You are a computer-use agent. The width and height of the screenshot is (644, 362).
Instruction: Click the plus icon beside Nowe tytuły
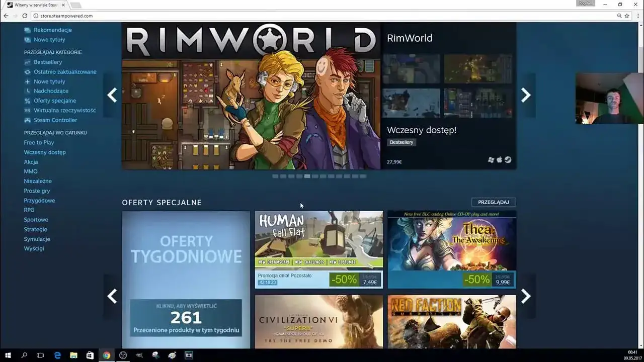tap(27, 81)
